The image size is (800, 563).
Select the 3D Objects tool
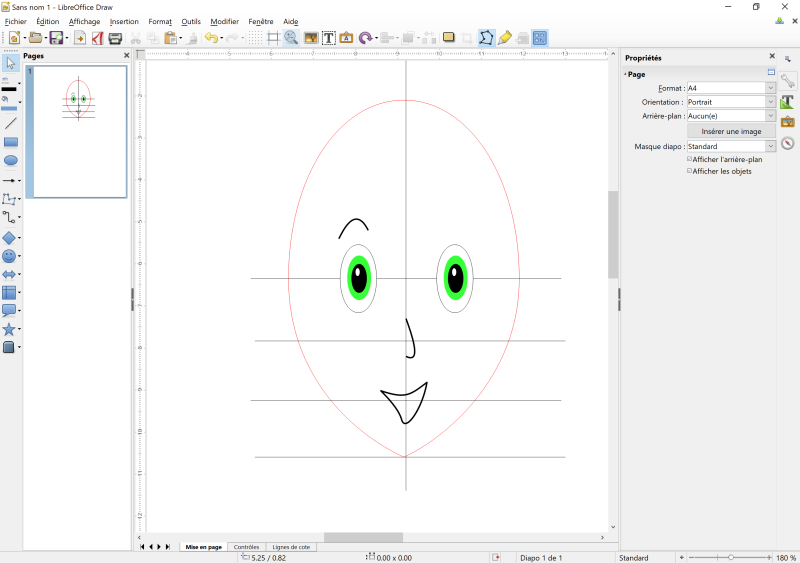pyautogui.click(x=9, y=347)
